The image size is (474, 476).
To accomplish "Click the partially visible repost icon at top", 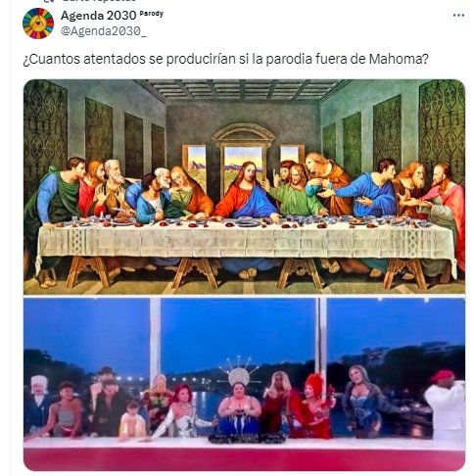I will (49, 1).
